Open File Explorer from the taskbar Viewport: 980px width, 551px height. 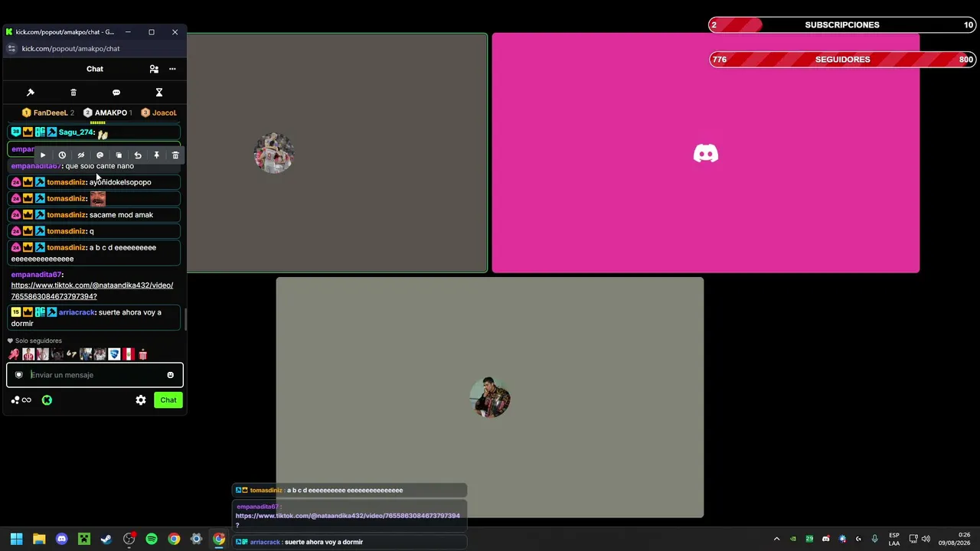[39, 539]
